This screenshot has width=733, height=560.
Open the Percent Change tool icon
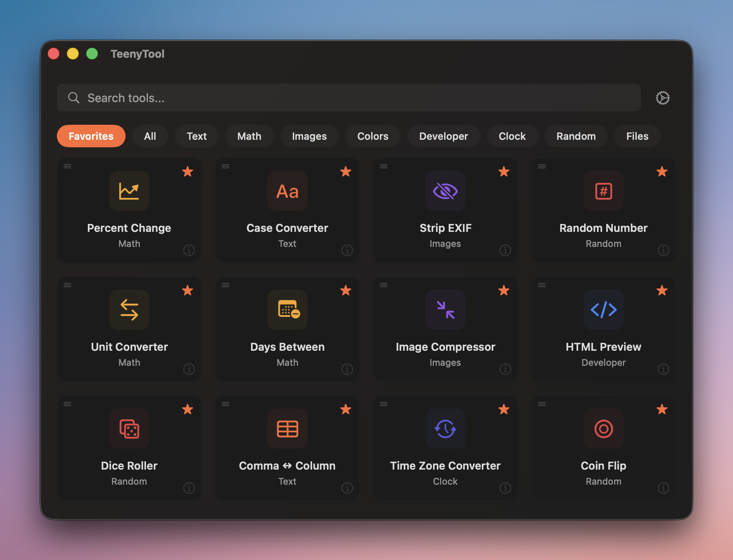click(129, 191)
